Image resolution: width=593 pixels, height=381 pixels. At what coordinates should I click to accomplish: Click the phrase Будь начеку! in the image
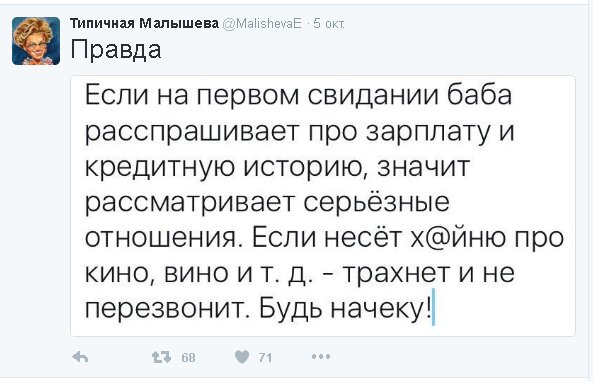tap(345, 309)
